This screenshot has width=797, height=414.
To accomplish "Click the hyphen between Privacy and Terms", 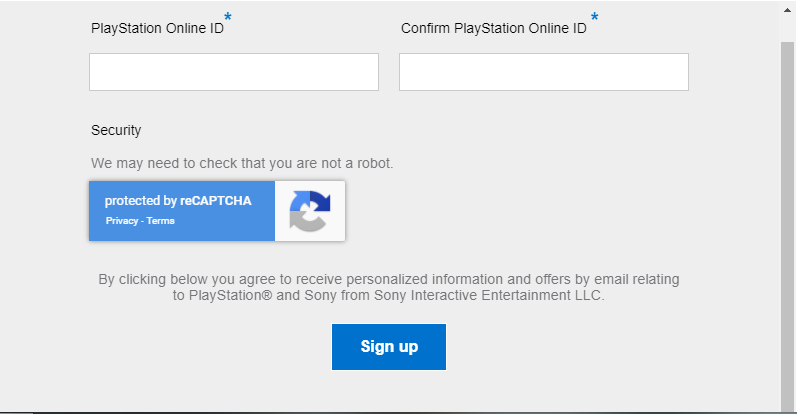I will pos(143,221).
